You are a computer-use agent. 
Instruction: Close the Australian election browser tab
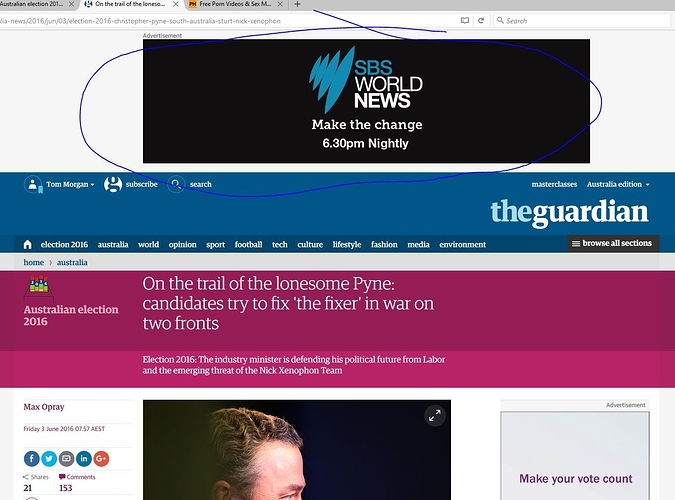(x=71, y=4)
